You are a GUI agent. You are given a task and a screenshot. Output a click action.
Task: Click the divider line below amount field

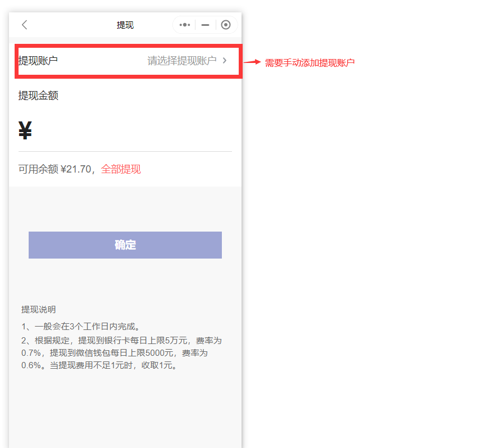tap(125, 151)
